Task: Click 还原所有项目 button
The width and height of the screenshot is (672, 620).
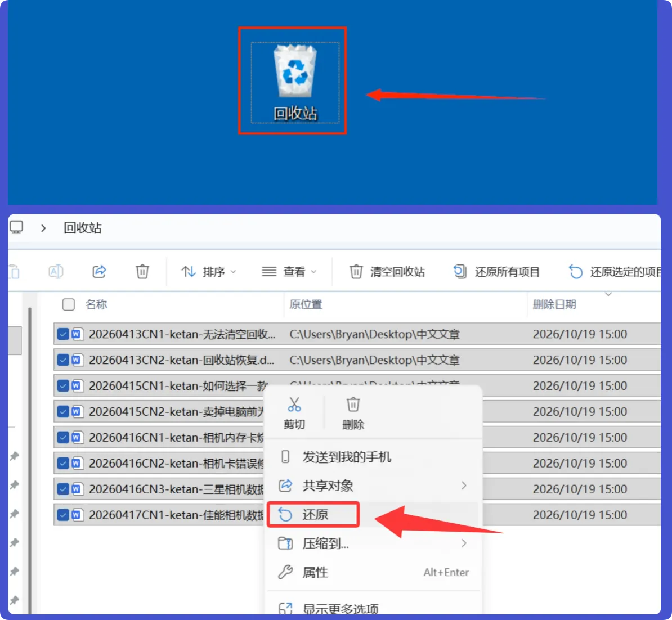Action: (496, 272)
